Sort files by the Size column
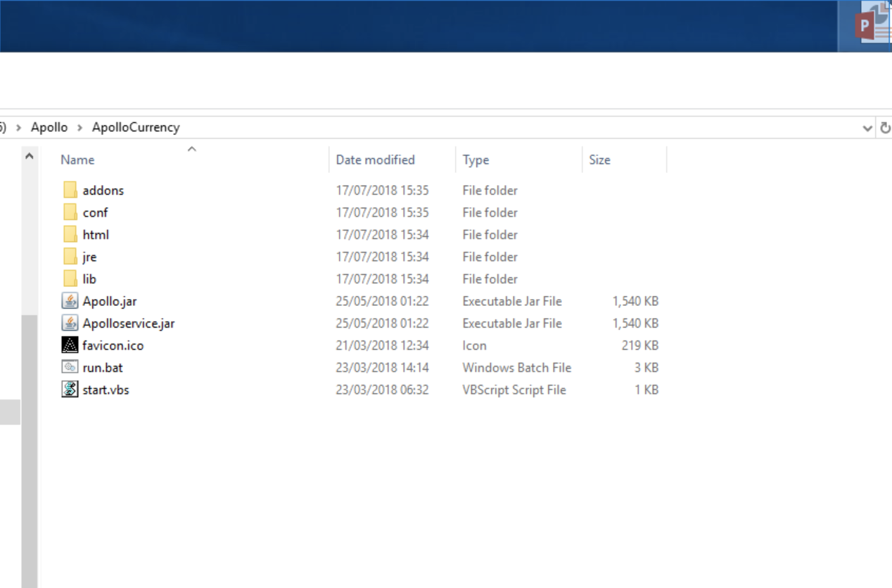Screen dimensions: 892x588 (x=599, y=160)
